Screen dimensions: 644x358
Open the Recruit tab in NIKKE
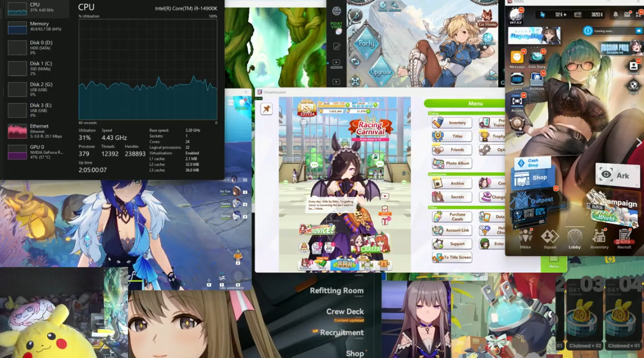tap(624, 239)
